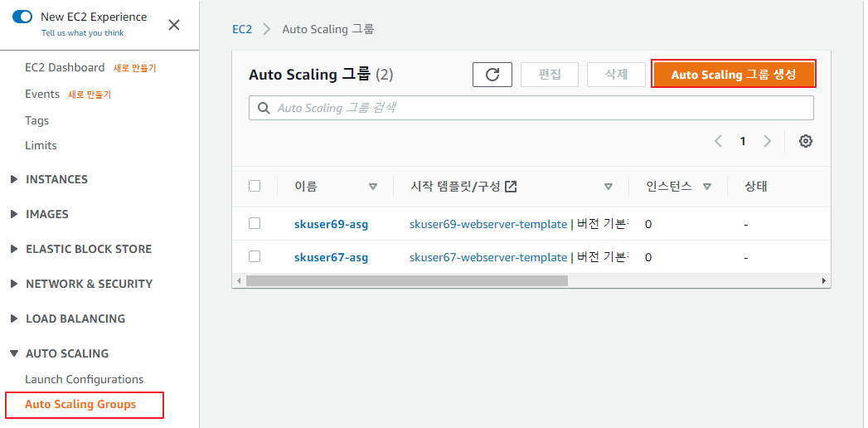Close the EC2 navigation sidebar
Image resolution: width=868 pixels, height=428 pixels.
pyautogui.click(x=174, y=25)
